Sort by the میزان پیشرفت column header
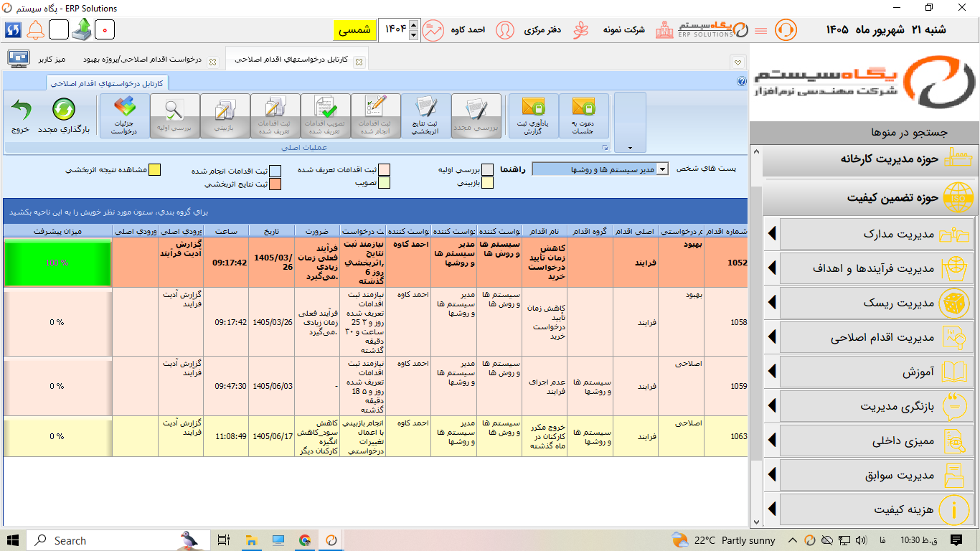The height and width of the screenshot is (551, 980). (x=57, y=231)
